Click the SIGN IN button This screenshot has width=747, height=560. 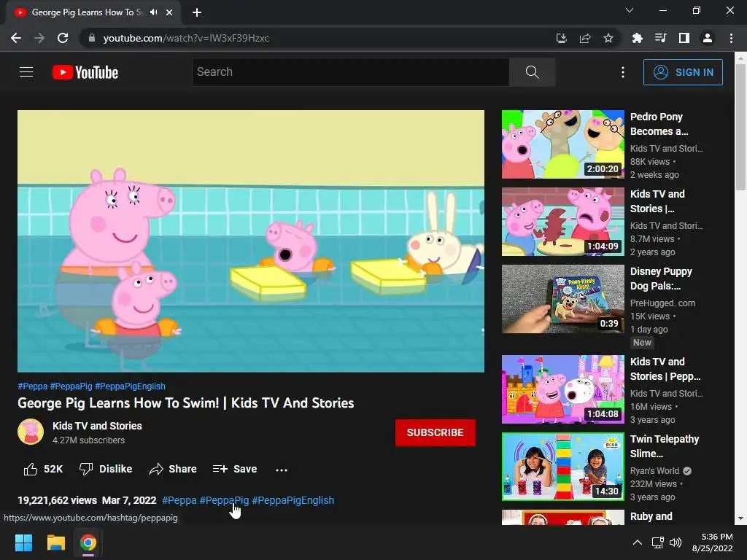[683, 72]
